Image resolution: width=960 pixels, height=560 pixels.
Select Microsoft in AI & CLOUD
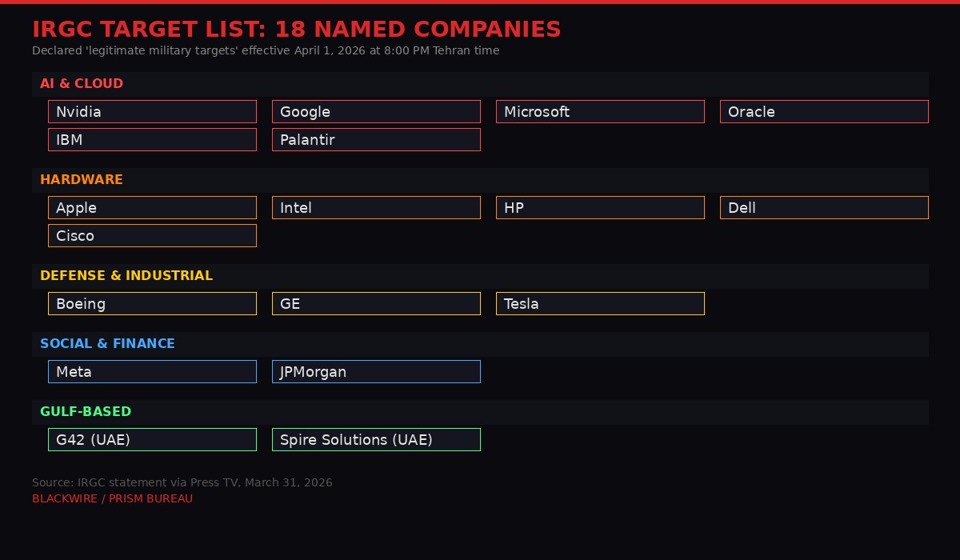coord(600,111)
